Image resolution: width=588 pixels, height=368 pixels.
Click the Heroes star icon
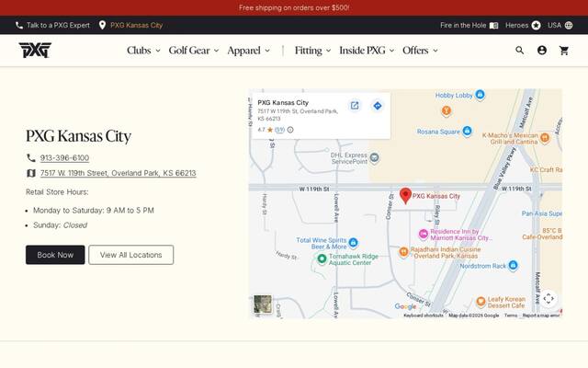pyautogui.click(x=537, y=25)
